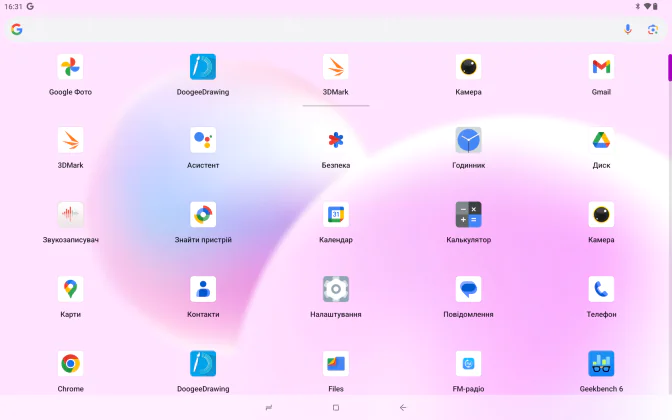The height and width of the screenshot is (420, 672).
Task: Open 3DMark in the suggested apps row beside Gmail's row
Action: (x=336, y=67)
